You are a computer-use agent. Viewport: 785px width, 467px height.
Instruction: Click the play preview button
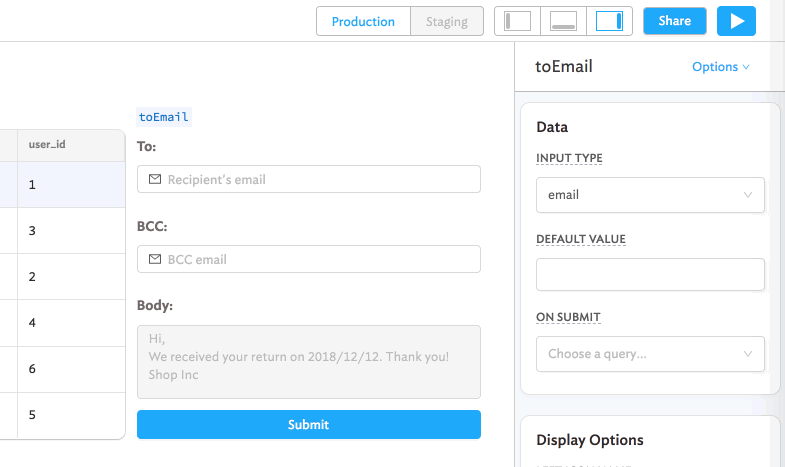736,21
